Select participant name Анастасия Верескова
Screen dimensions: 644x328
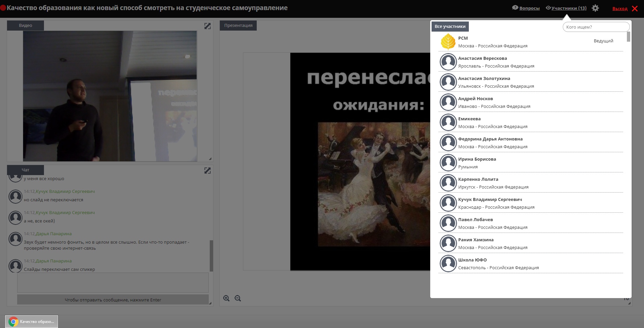coord(483,58)
